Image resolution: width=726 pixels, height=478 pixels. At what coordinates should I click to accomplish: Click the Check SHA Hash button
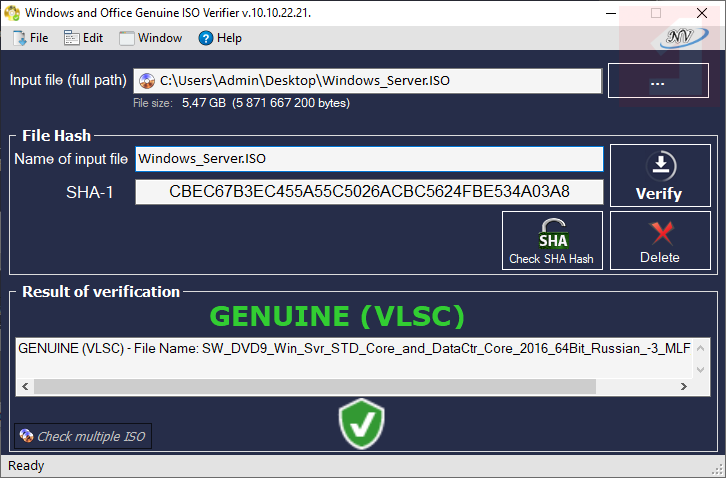click(552, 240)
